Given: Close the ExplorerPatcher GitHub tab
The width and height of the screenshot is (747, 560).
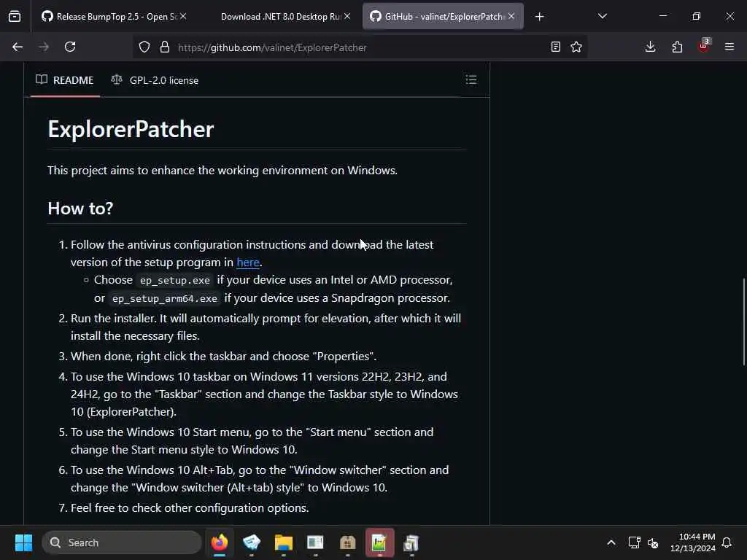Looking at the screenshot, I should click(x=511, y=16).
